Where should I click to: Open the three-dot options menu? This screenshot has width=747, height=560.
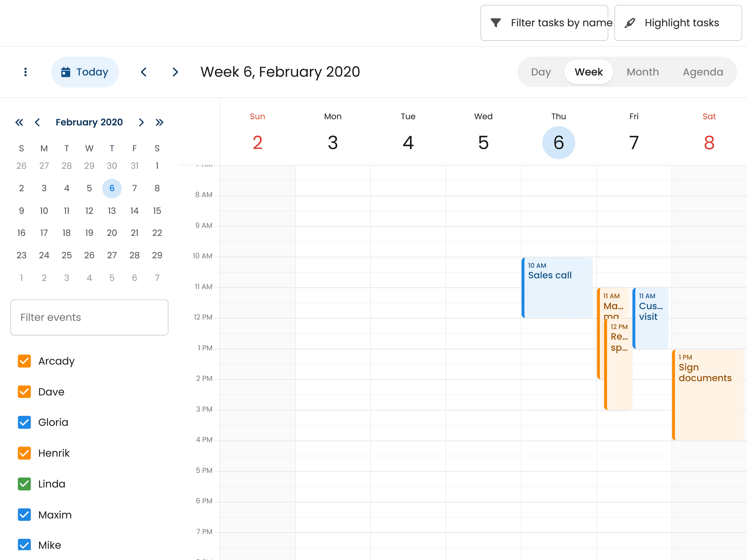pyautogui.click(x=25, y=72)
